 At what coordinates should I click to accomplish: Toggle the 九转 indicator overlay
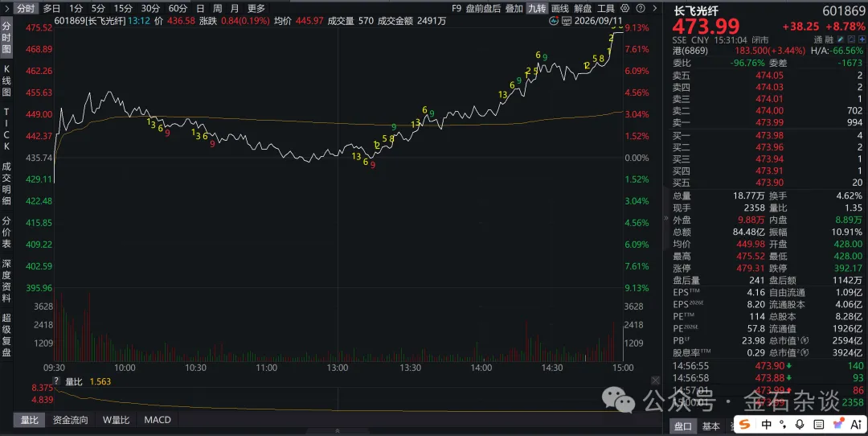(536, 8)
